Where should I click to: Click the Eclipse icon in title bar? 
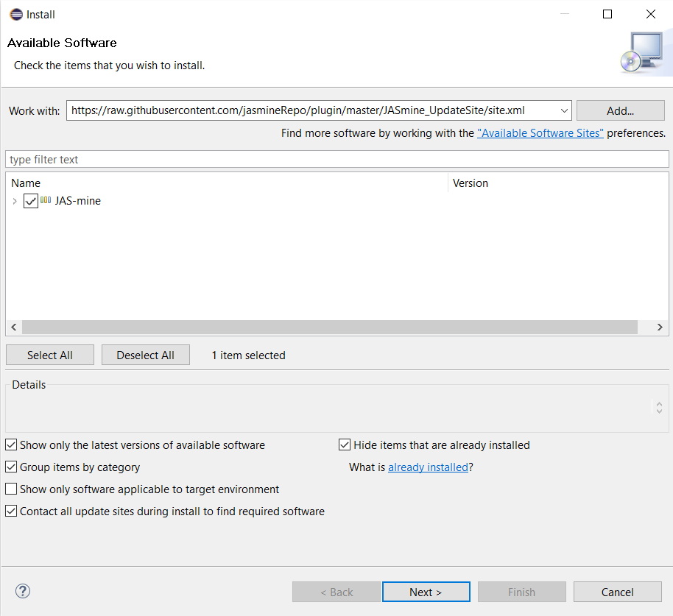[15, 14]
